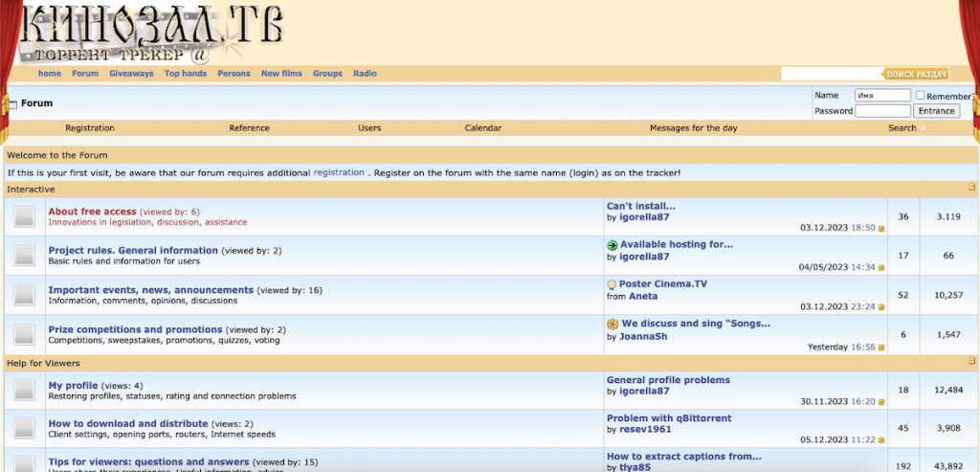Open the Giveaways menu item

[x=131, y=74]
